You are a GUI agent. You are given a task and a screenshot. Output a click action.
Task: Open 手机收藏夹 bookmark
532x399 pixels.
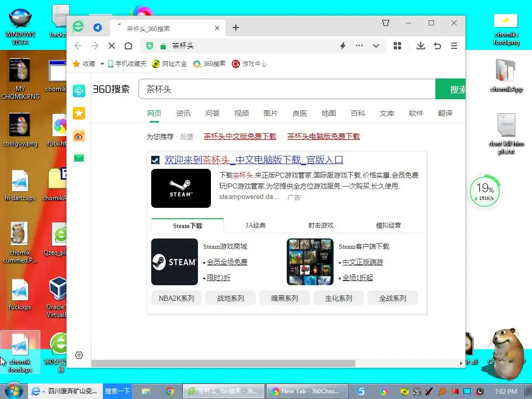(127, 64)
